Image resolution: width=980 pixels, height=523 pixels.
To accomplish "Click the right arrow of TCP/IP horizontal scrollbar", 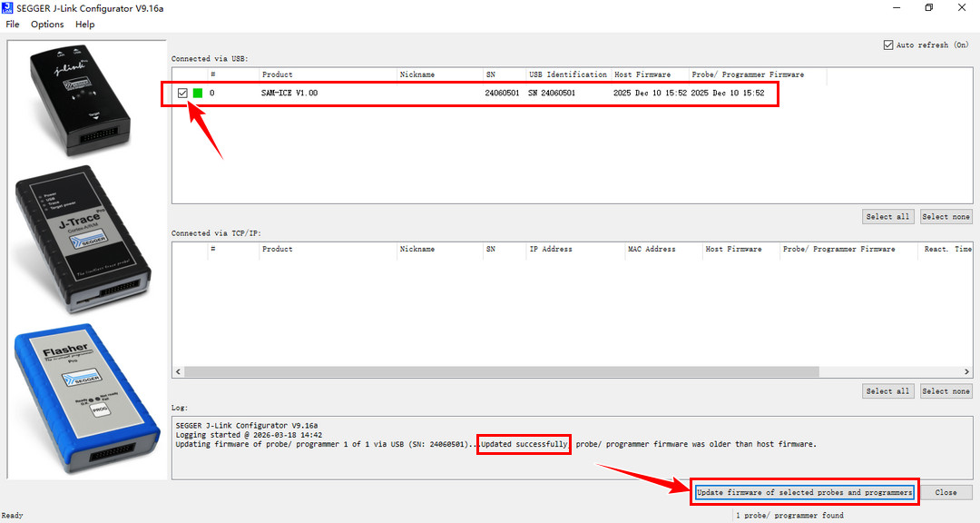I will click(x=967, y=371).
